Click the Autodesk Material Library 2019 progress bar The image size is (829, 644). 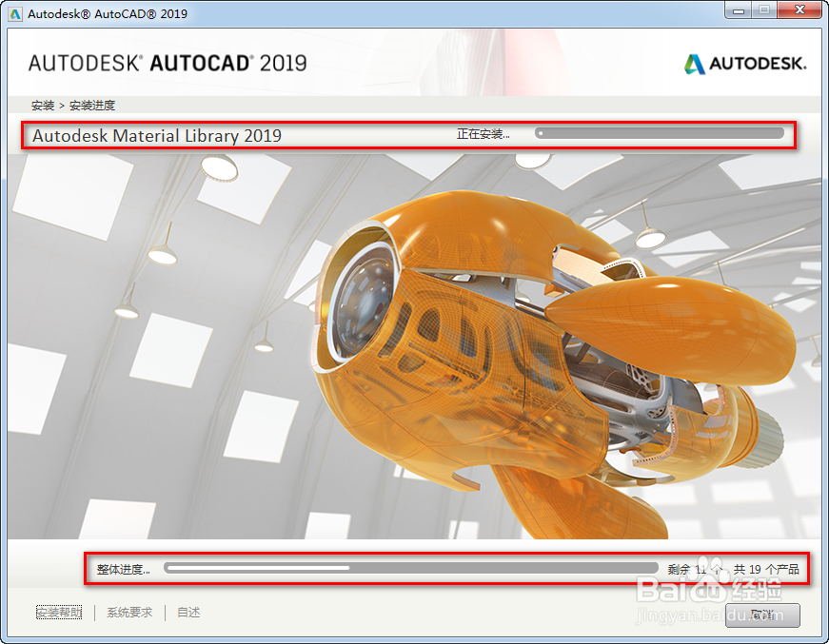(x=660, y=133)
